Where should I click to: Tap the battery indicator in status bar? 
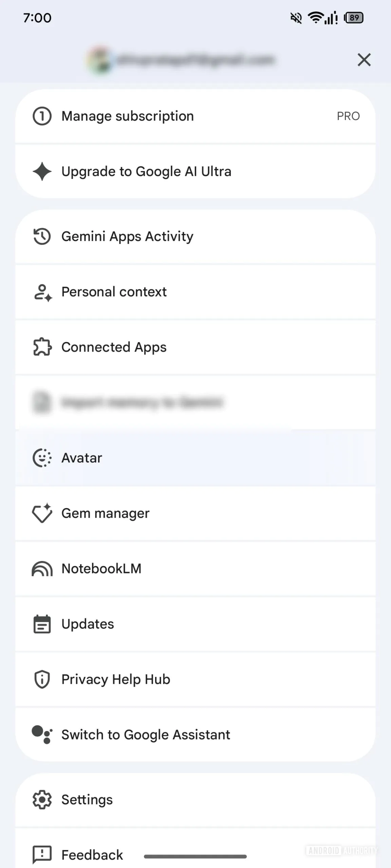[354, 18]
